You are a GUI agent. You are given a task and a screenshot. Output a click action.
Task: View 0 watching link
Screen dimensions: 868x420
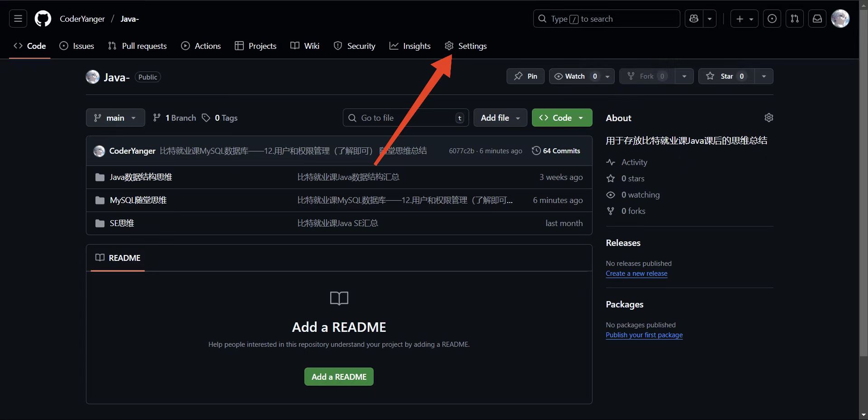(633, 195)
